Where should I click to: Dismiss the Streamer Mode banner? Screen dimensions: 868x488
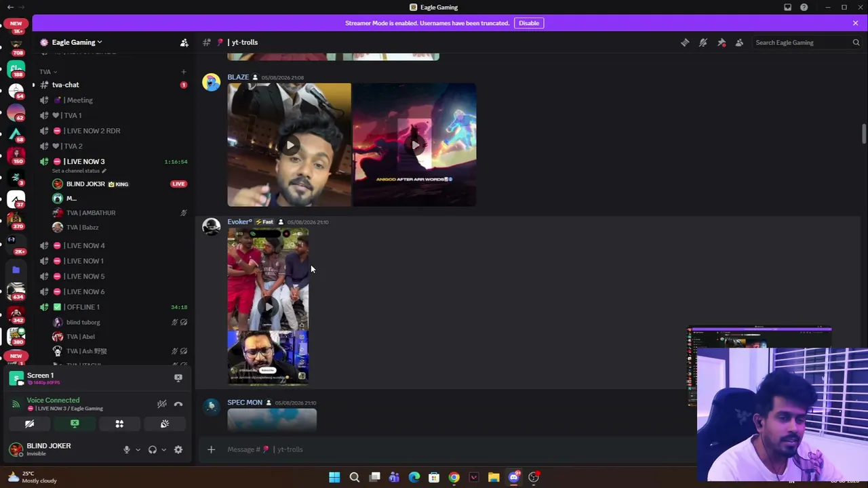coord(855,23)
